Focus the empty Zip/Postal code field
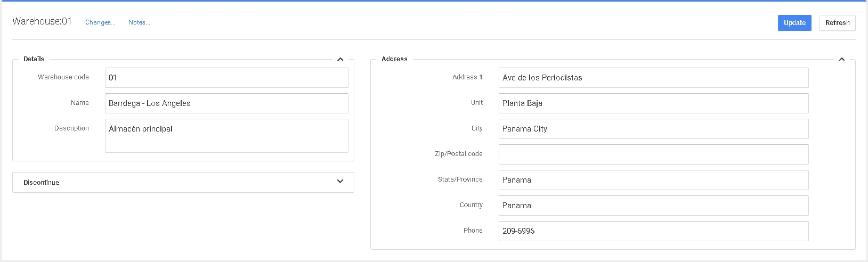Image resolution: width=868 pixels, height=262 pixels. click(x=653, y=154)
